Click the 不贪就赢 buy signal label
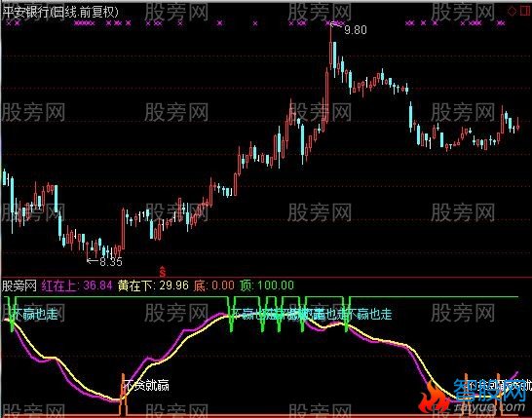Screen dimensions: 532x418 point(146,386)
